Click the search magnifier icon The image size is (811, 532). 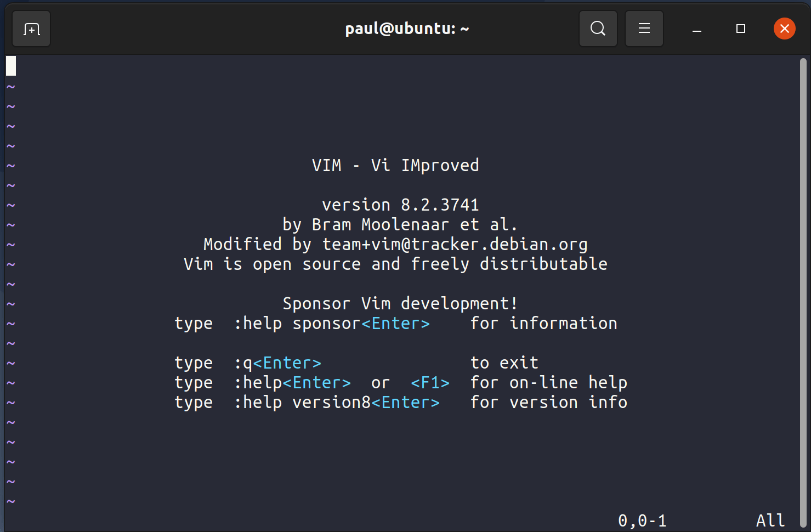598,29
